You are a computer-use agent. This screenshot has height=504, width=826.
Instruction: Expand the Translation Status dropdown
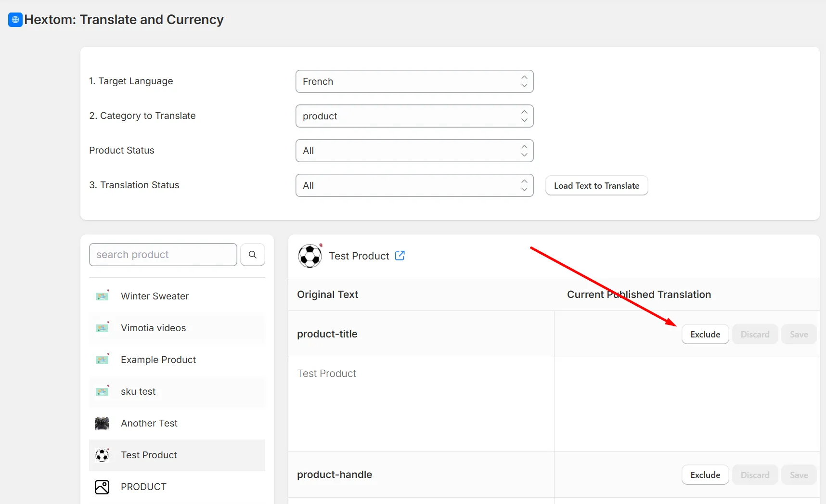point(414,185)
